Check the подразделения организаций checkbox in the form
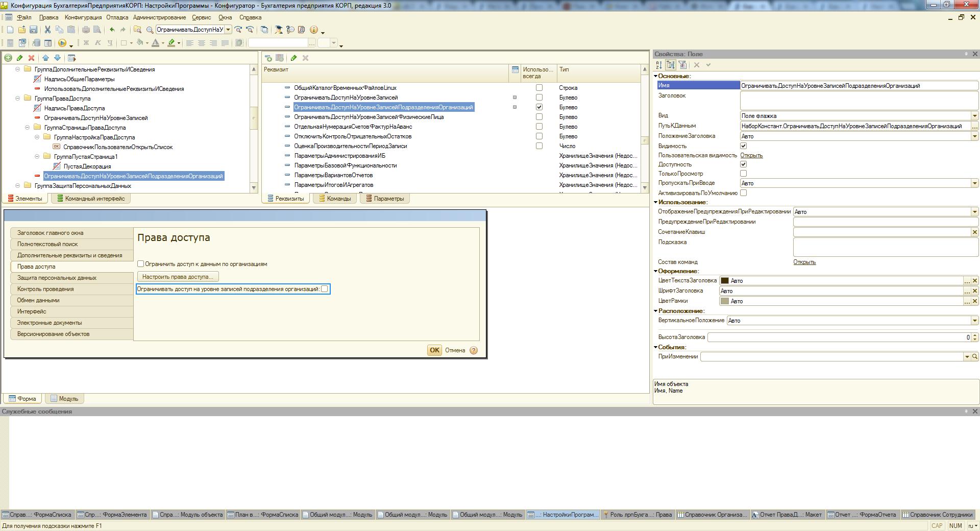 [325, 289]
